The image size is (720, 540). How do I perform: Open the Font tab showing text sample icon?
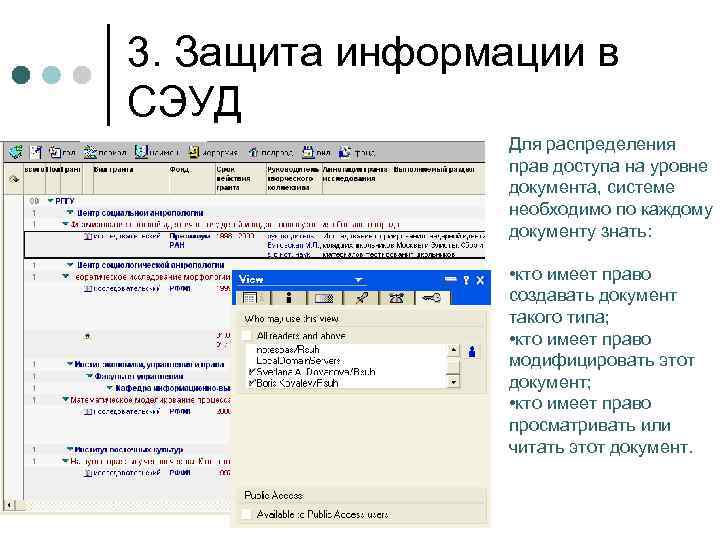361,298
